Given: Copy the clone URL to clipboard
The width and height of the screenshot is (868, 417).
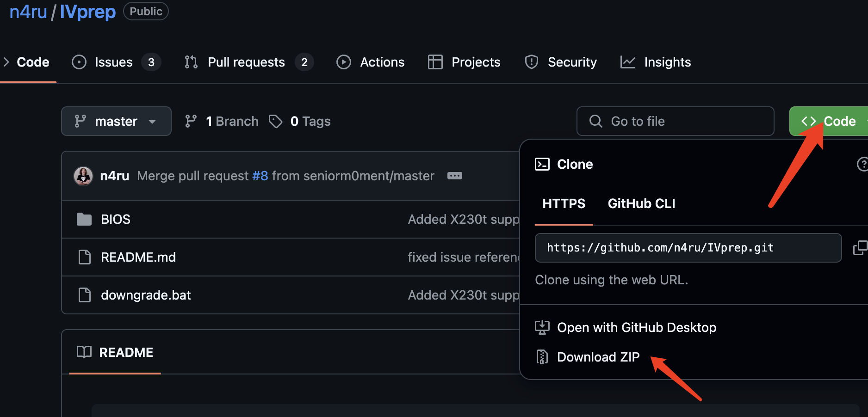Looking at the screenshot, I should click(x=860, y=248).
